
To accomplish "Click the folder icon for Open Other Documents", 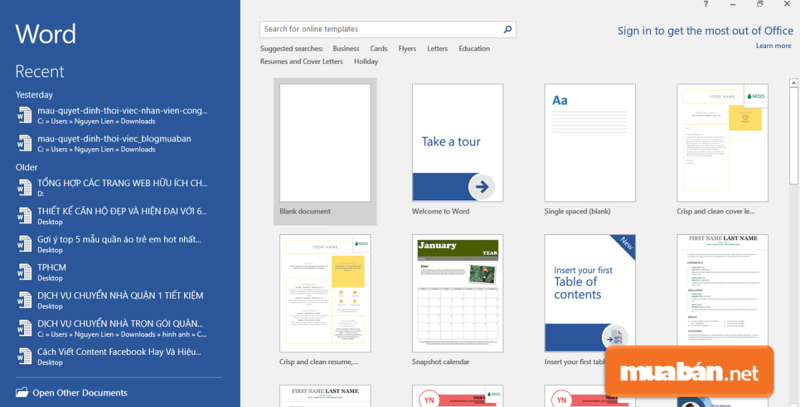I will 22,392.
